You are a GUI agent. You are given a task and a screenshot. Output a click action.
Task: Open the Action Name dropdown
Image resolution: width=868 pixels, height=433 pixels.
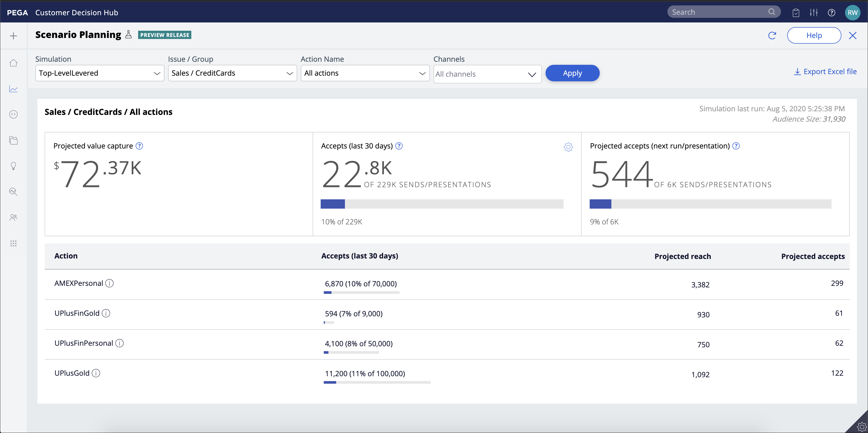(365, 73)
